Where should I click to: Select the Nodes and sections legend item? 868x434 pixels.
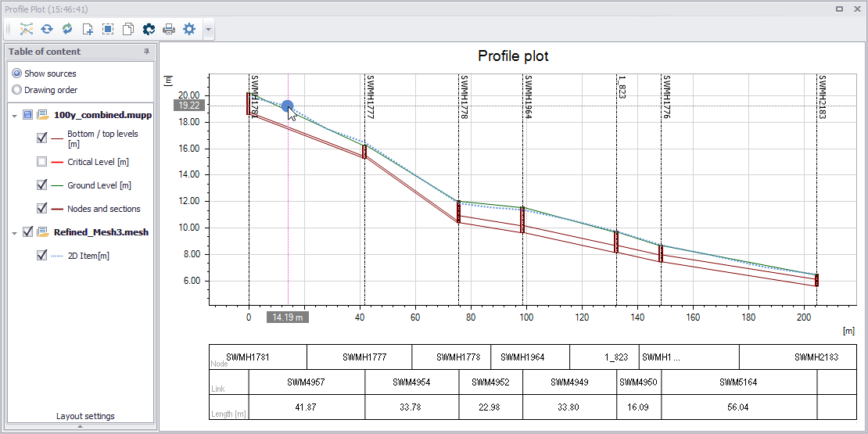(x=103, y=209)
